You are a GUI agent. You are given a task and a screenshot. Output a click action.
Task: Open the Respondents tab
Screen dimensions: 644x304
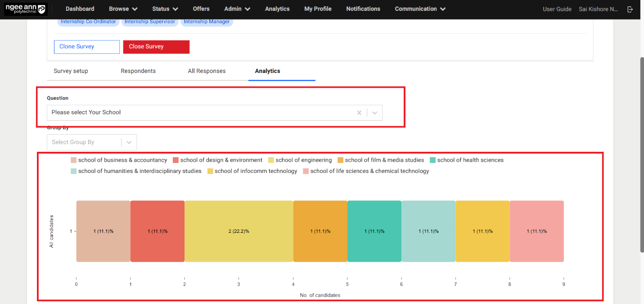[138, 71]
